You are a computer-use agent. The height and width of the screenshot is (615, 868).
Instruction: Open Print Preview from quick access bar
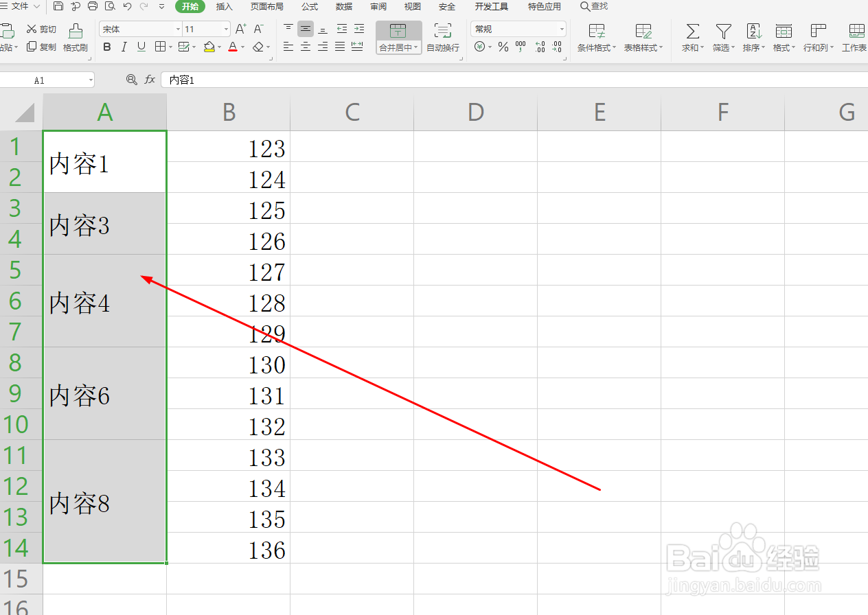coord(110,6)
